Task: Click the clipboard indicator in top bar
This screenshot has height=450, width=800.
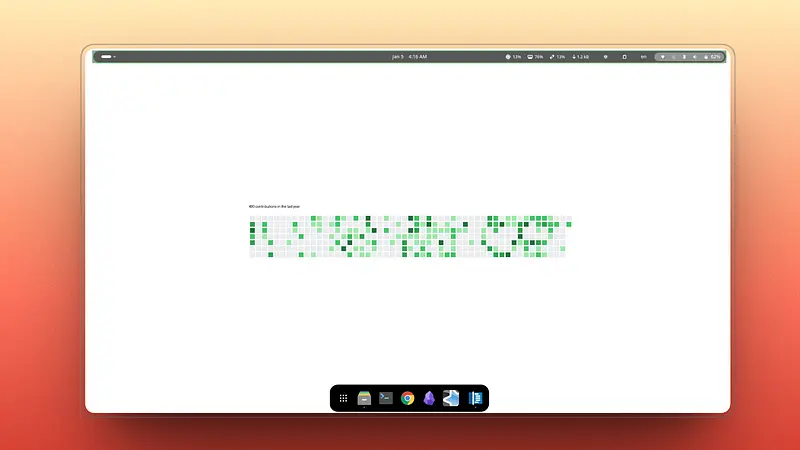Action: coord(625,57)
